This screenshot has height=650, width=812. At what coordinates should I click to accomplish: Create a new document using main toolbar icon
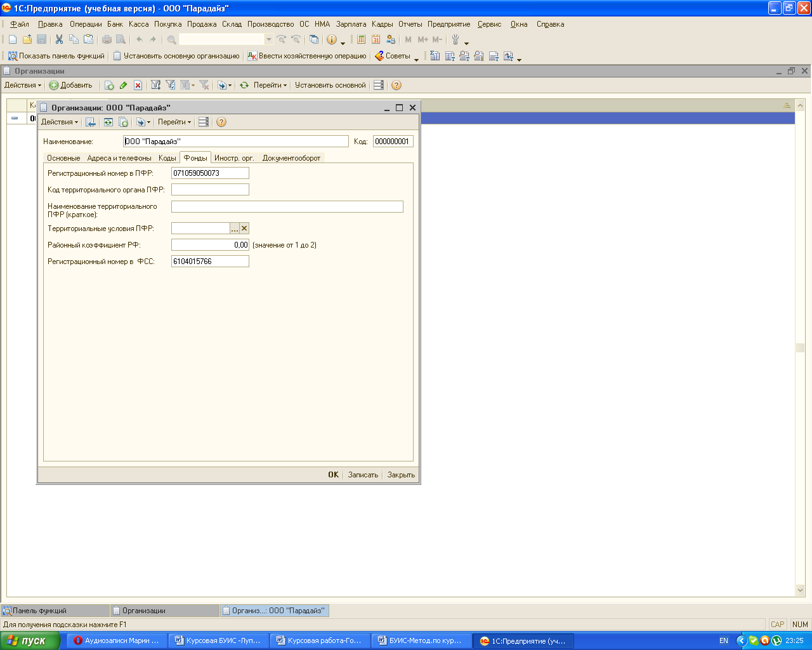pyautogui.click(x=13, y=39)
